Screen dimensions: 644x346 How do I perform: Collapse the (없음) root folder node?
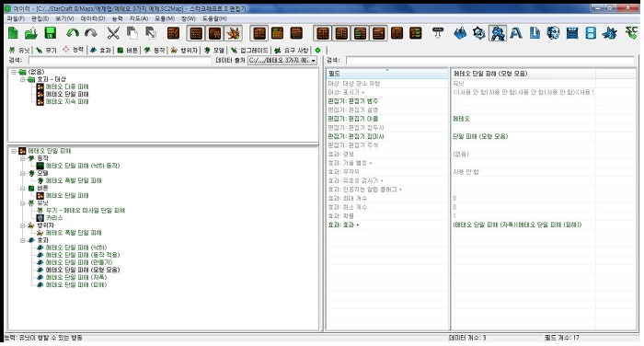coord(14,72)
